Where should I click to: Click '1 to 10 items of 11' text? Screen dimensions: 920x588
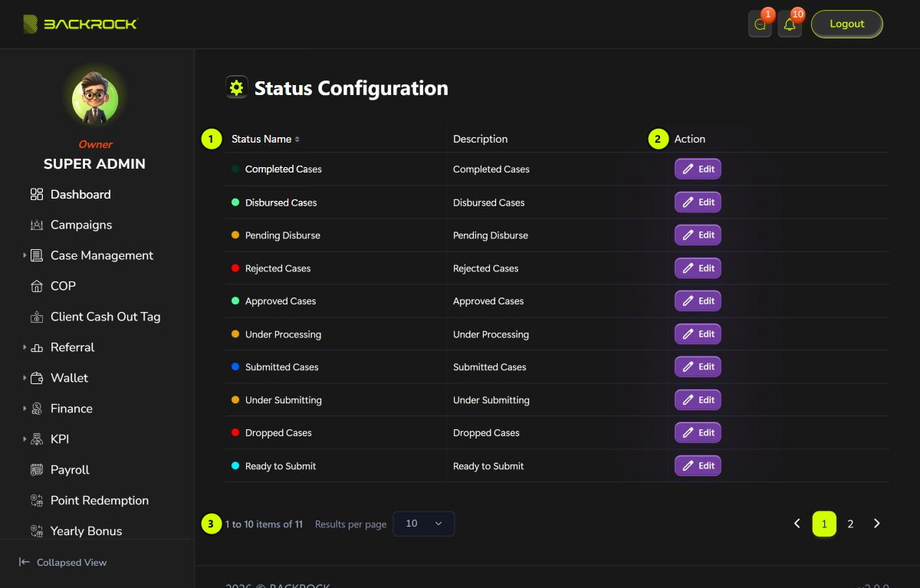tap(264, 524)
